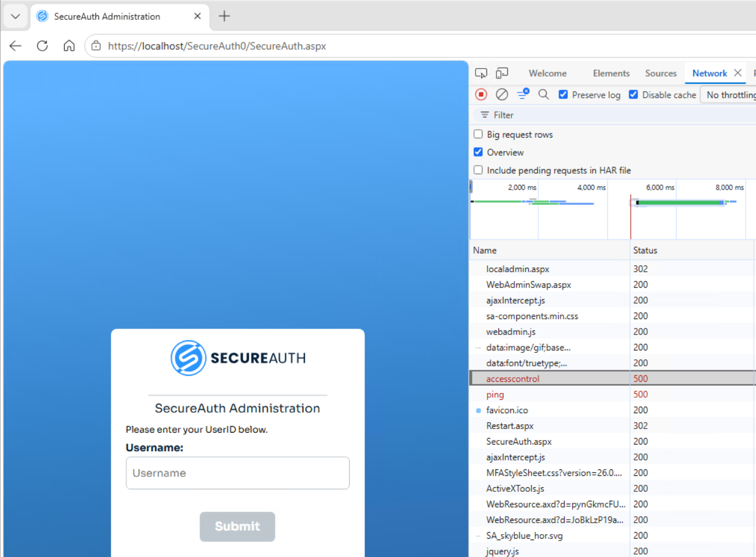Image resolution: width=756 pixels, height=557 pixels.
Task: Select the SA_skyblue_hor.svg request
Action: click(x=524, y=536)
